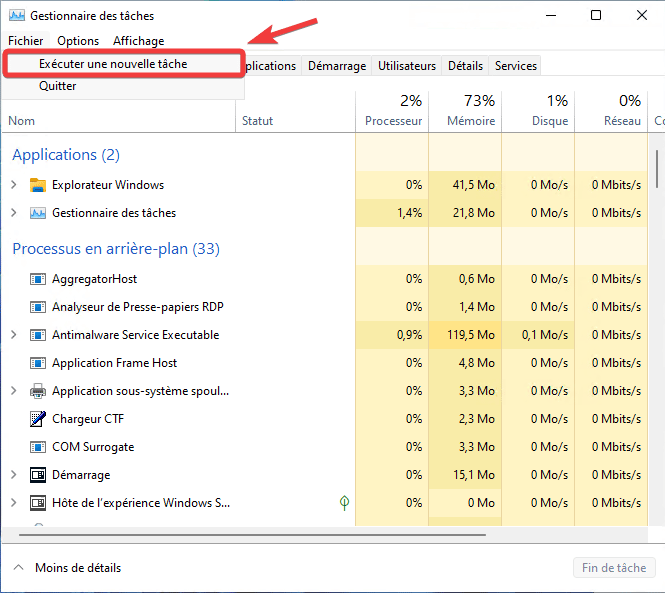This screenshot has height=593, width=665.
Task: Switch to the Détails tab
Action: coord(465,66)
